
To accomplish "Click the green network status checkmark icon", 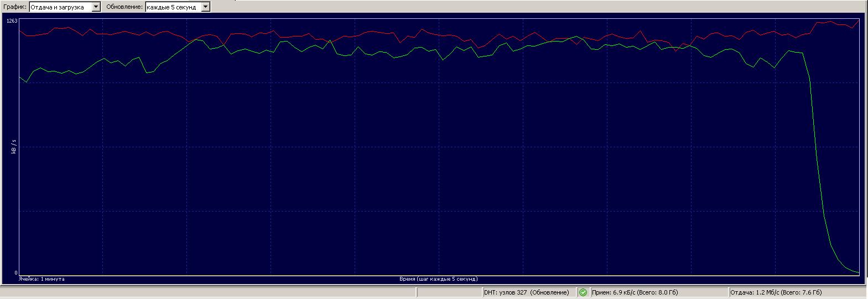I will (x=583, y=292).
